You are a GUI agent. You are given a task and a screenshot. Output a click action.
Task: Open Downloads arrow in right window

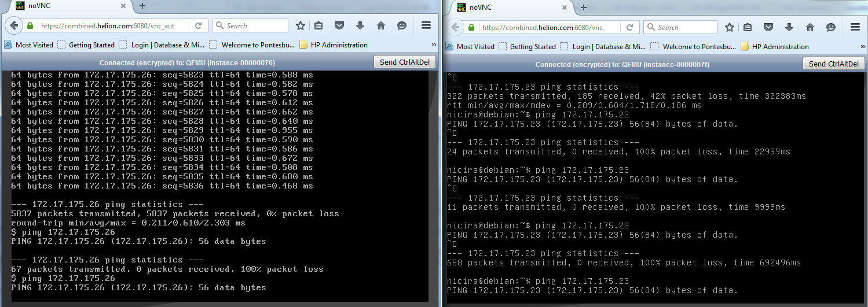pos(789,27)
